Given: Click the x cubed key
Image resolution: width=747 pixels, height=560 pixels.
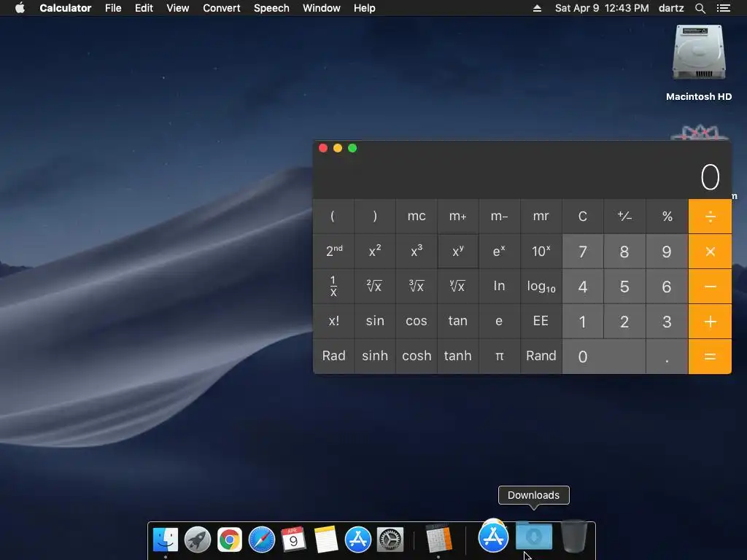Looking at the screenshot, I should pos(417,251).
